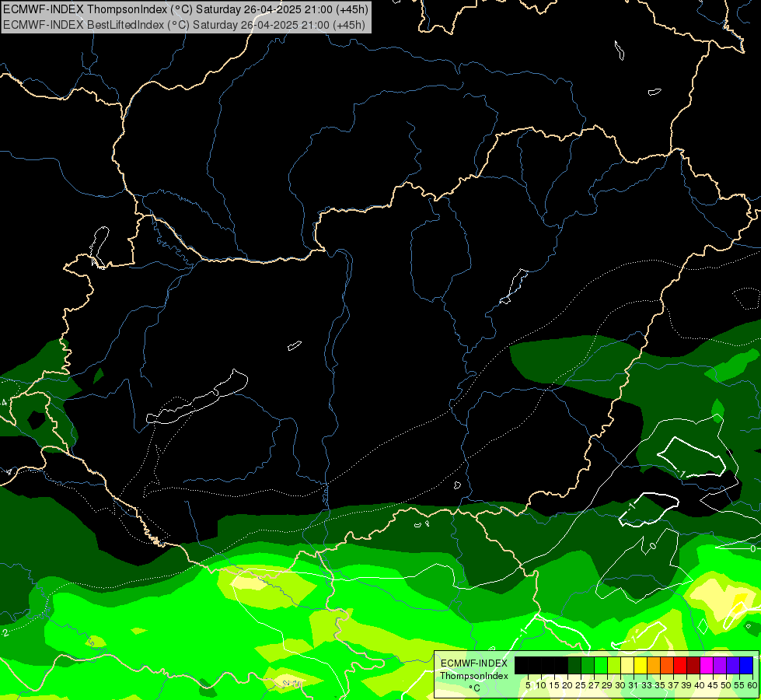Click the legend tick label 40
The width and height of the screenshot is (761, 700).
coord(700,685)
